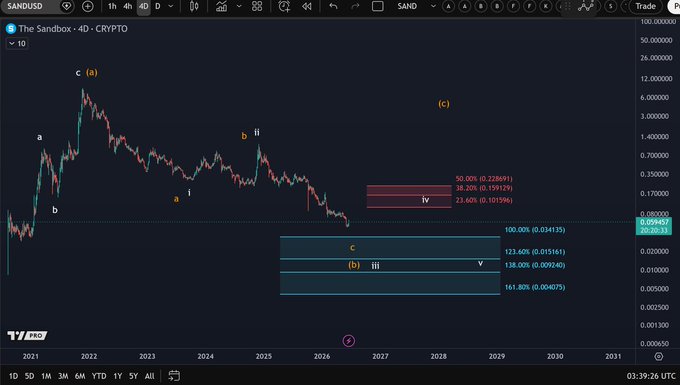Click the K circle toolbar button

(546, 6)
